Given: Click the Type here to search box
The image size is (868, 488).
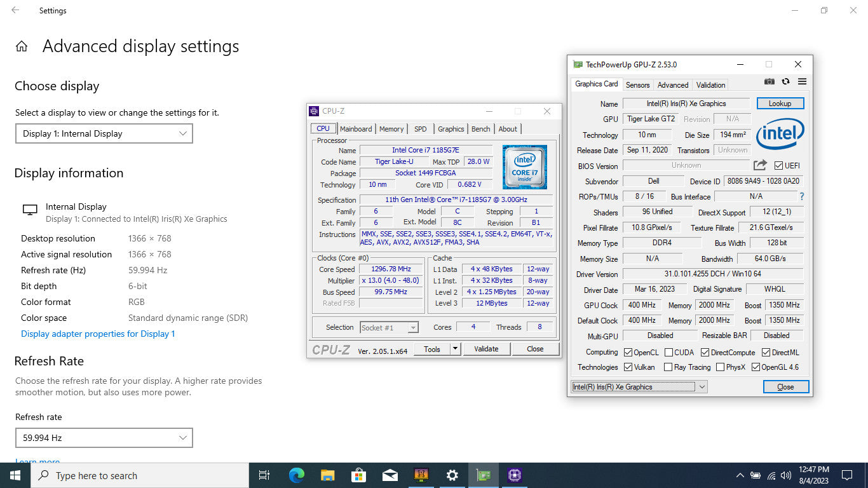Looking at the screenshot, I should tap(140, 475).
